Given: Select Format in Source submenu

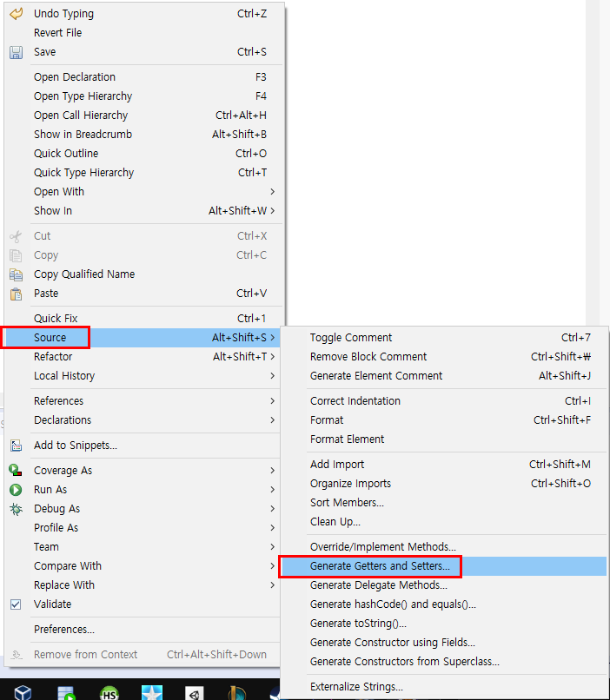Looking at the screenshot, I should click(x=444, y=420).
